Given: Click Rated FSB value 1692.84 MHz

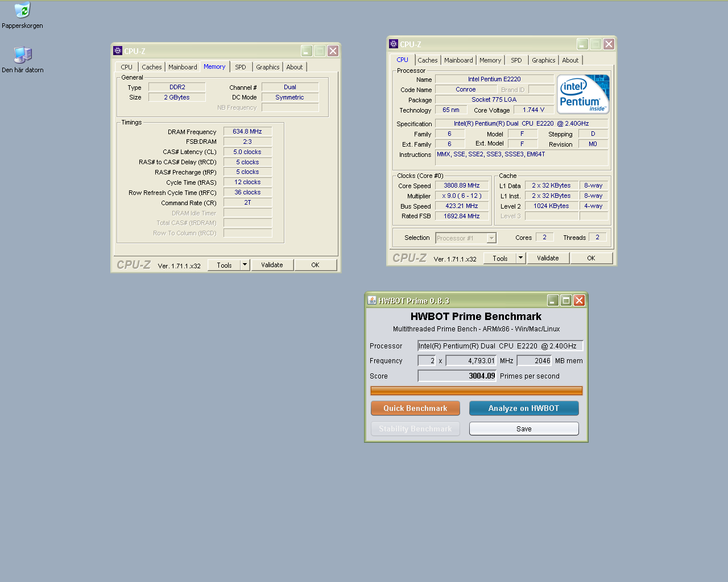Looking at the screenshot, I should (462, 216).
